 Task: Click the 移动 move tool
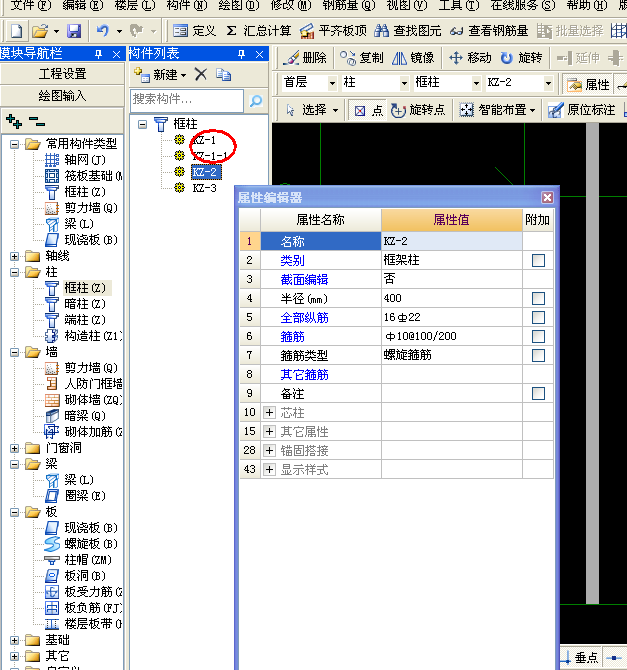point(470,58)
